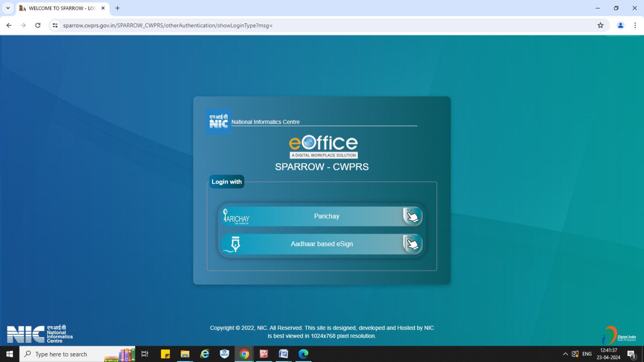Focus the address bar URL
Image resolution: width=644 pixels, height=362 pixels.
[x=168, y=25]
